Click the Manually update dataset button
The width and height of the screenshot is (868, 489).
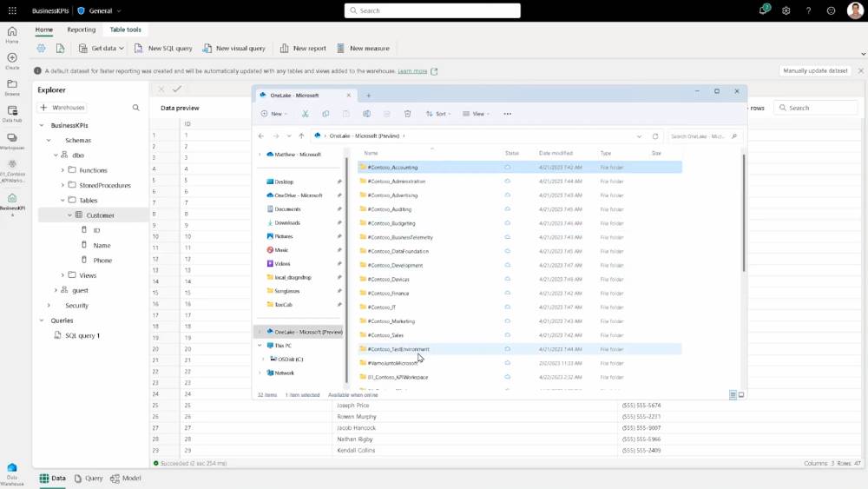[x=815, y=71]
